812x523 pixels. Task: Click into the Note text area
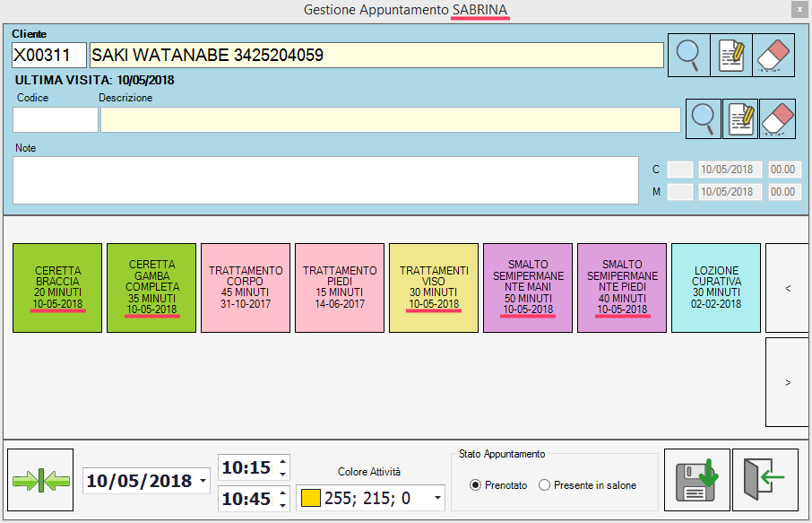tap(325, 179)
